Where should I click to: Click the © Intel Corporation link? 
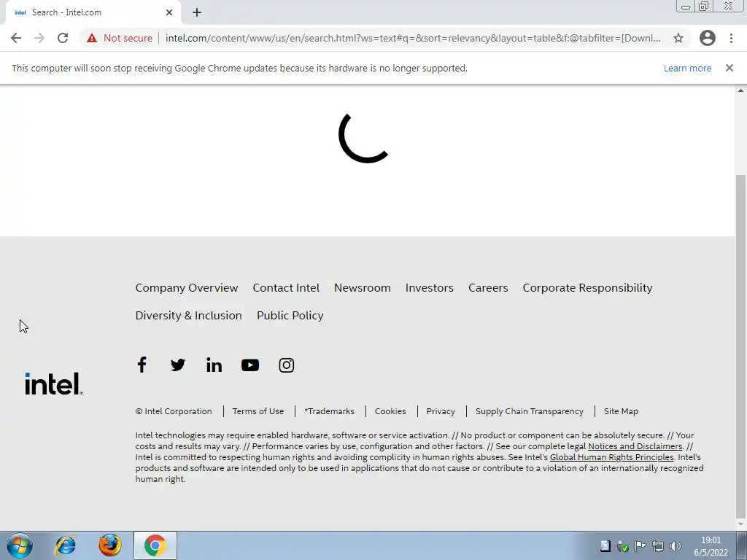[174, 411]
